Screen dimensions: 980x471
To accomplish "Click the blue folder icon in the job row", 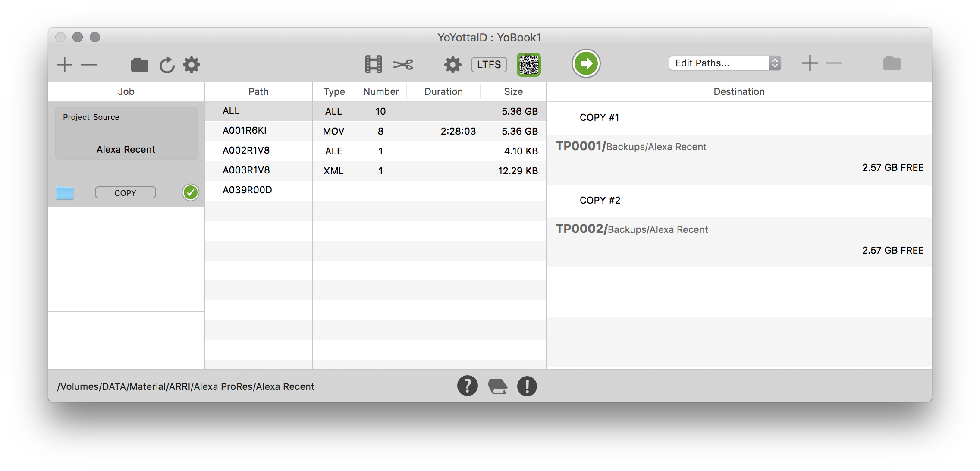I will click(x=65, y=192).
